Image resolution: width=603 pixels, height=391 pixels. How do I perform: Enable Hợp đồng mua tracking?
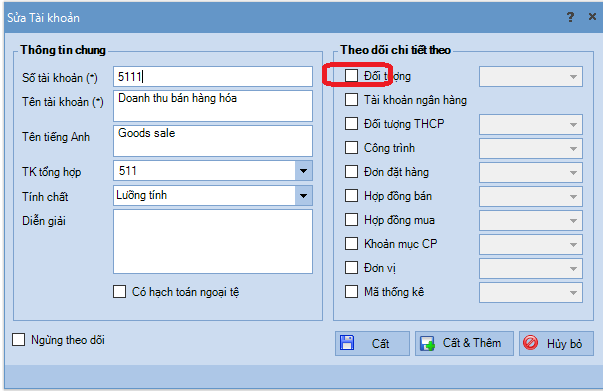[351, 220]
